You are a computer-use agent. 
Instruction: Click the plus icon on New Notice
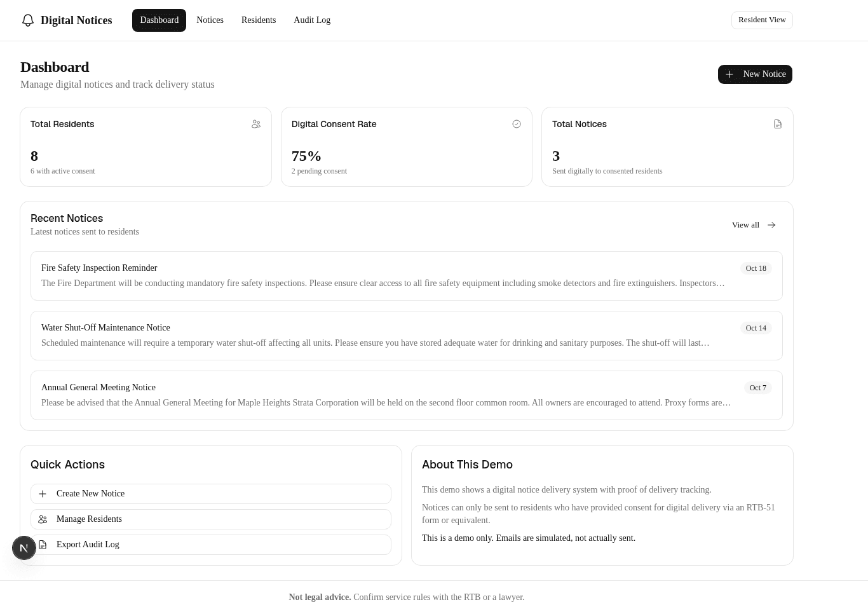point(729,74)
